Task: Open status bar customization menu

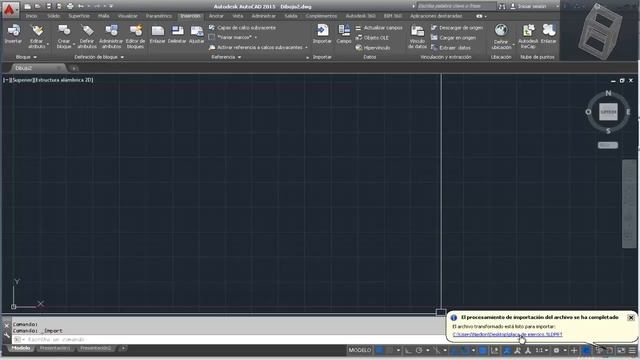Action: click(633, 350)
